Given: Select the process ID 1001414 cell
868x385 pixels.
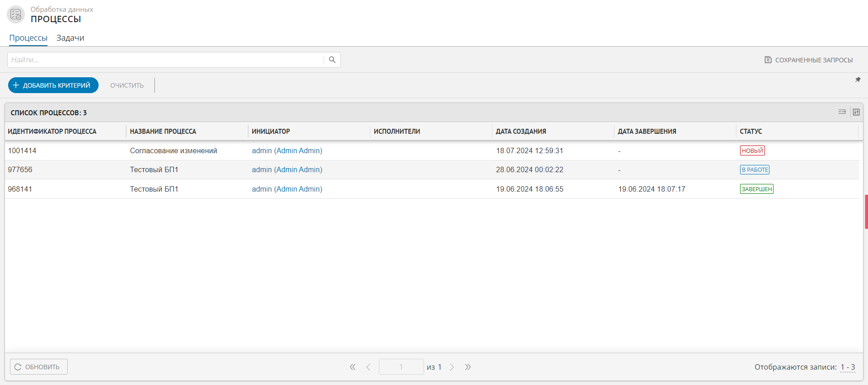Looking at the screenshot, I should coord(22,150).
